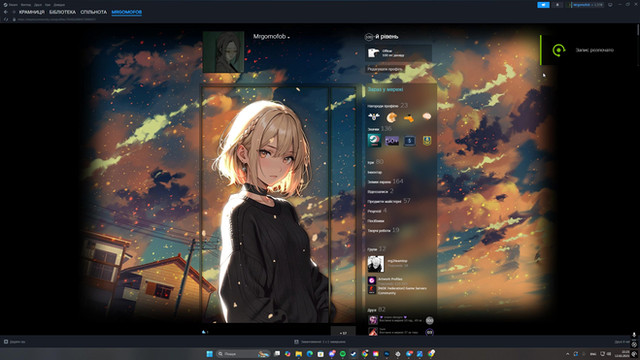
Task: Open Microsoft Edge from the taskbar
Action: [310, 354]
